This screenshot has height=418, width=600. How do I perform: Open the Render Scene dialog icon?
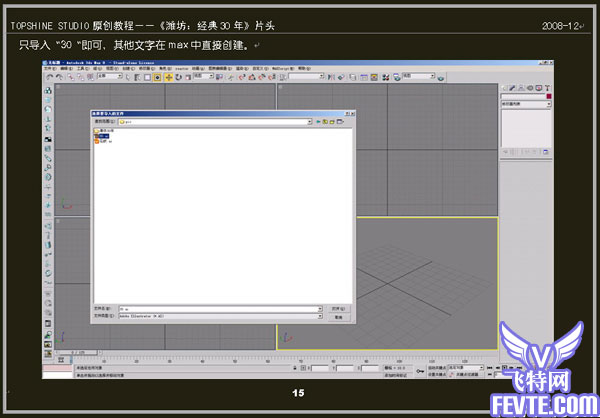[x=397, y=77]
